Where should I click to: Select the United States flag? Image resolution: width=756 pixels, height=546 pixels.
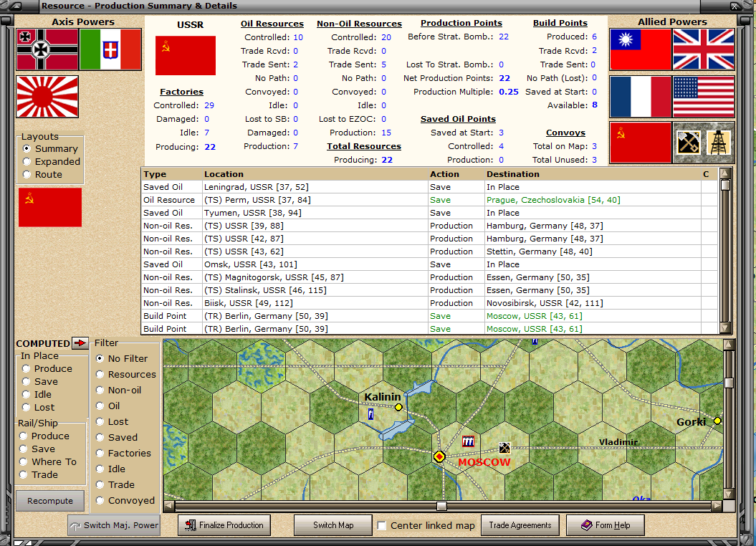click(704, 97)
